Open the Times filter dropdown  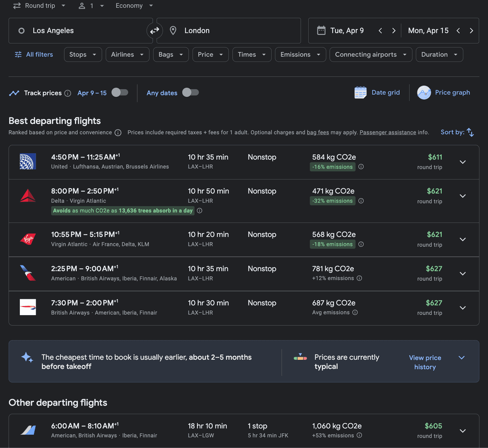click(x=252, y=55)
